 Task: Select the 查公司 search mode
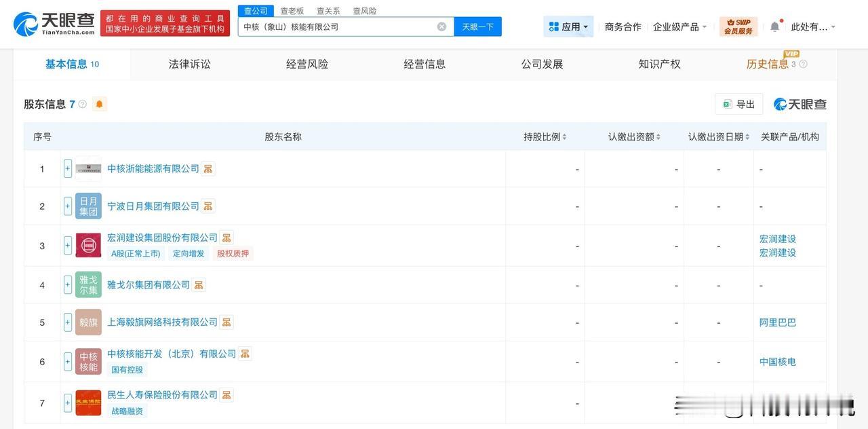[256, 11]
